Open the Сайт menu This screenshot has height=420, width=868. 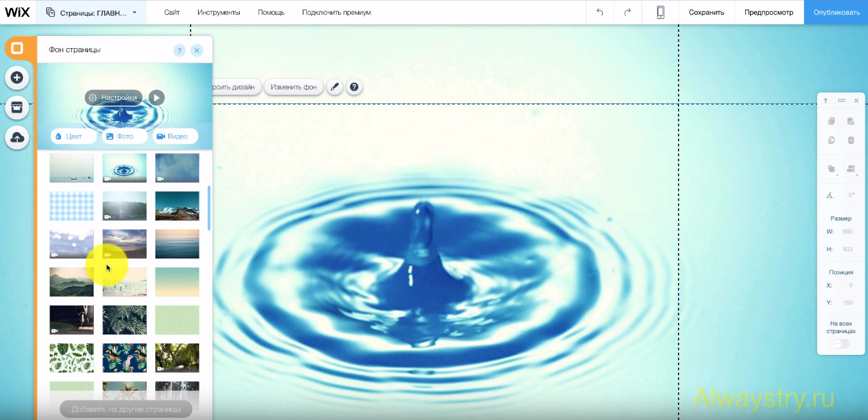click(172, 12)
